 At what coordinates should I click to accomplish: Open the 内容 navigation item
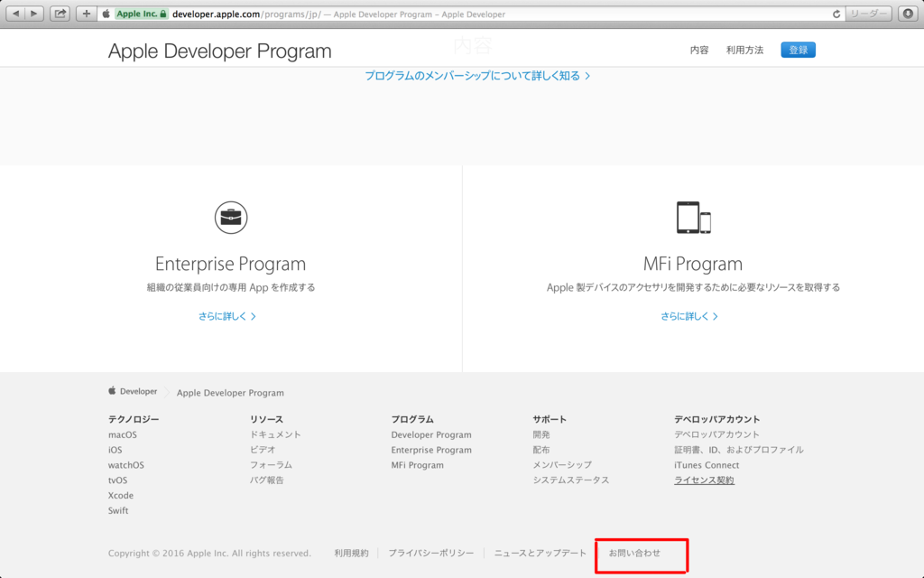pos(699,51)
